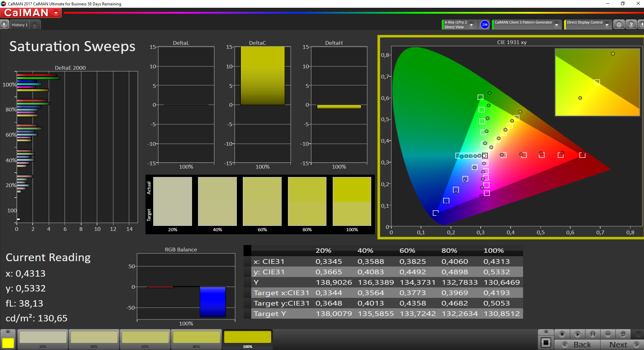
Task: Click the RGB Balance chart title
Action: [181, 250]
